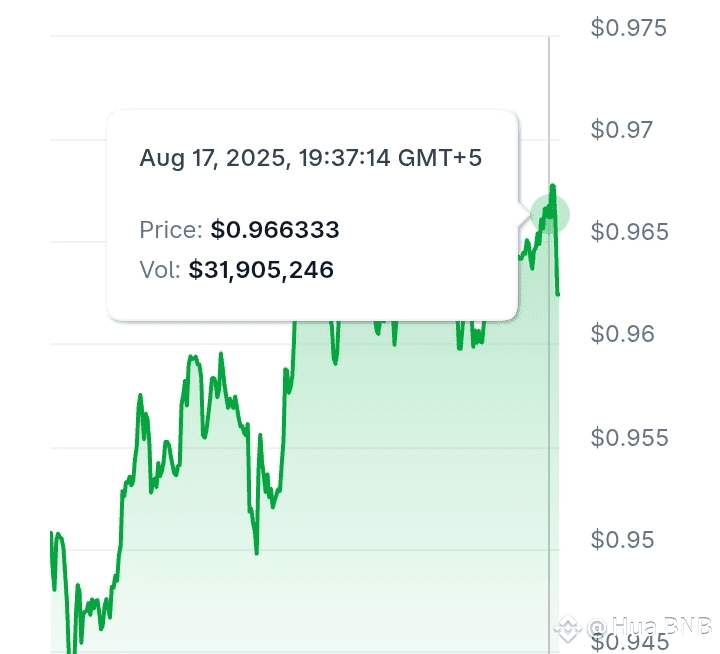Click the $0.975 axis label
The image size is (720, 654).
point(628,28)
